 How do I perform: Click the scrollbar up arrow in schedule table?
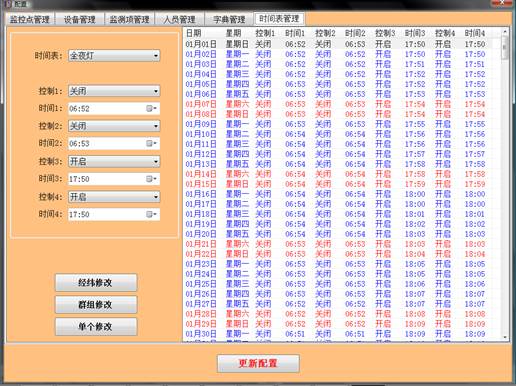505,32
